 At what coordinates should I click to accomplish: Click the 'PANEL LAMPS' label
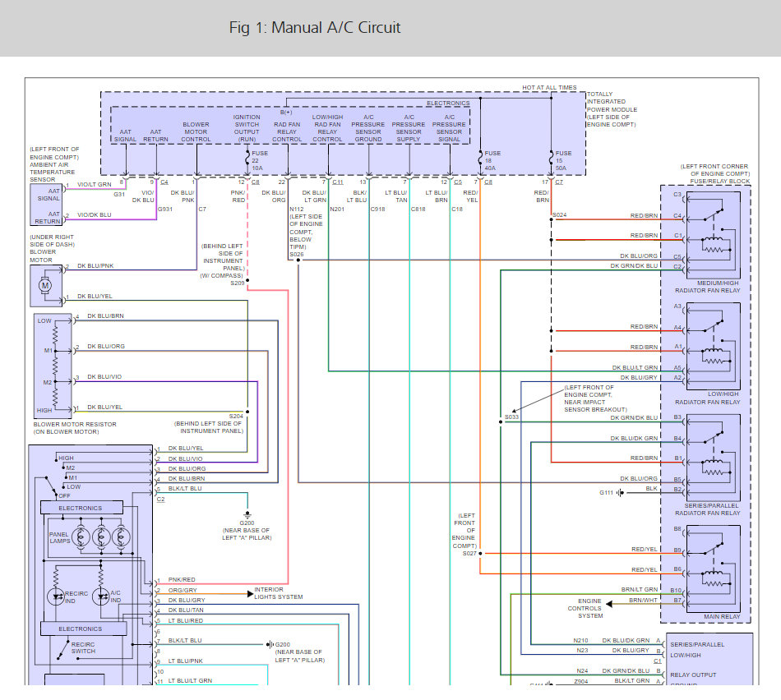(x=59, y=537)
